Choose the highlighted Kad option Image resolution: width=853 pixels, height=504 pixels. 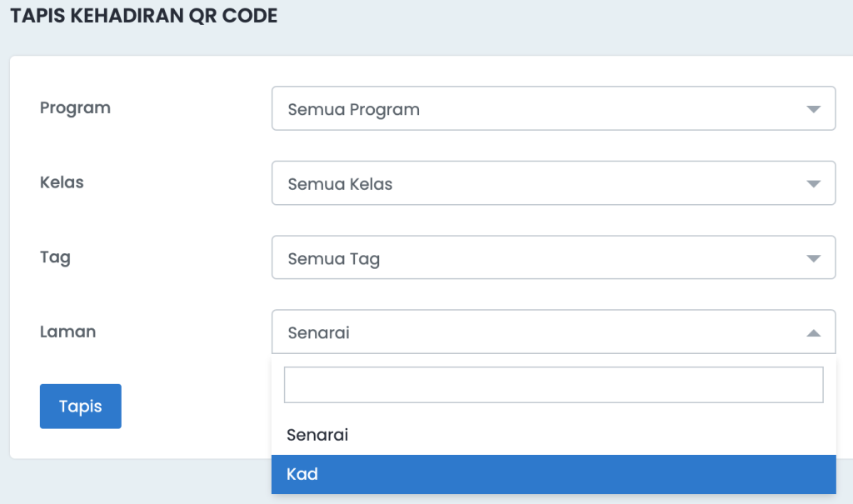pyautogui.click(x=553, y=474)
